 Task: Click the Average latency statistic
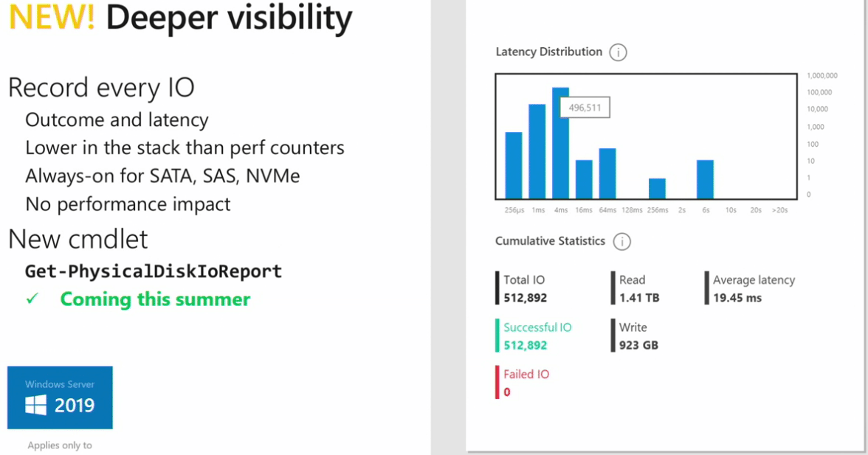pos(753,288)
